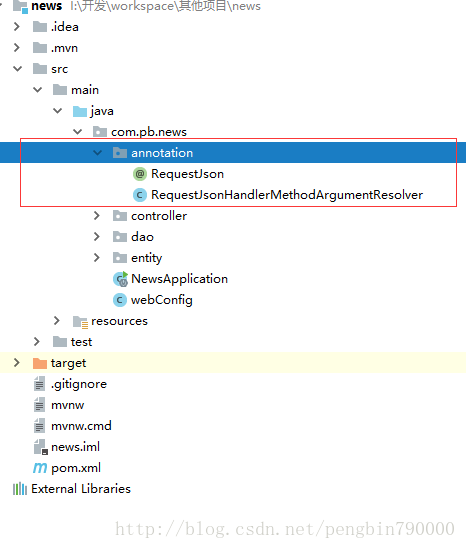Image resolution: width=466 pixels, height=549 pixels.
Task: Collapse the src folder arrow
Action: click(x=18, y=69)
